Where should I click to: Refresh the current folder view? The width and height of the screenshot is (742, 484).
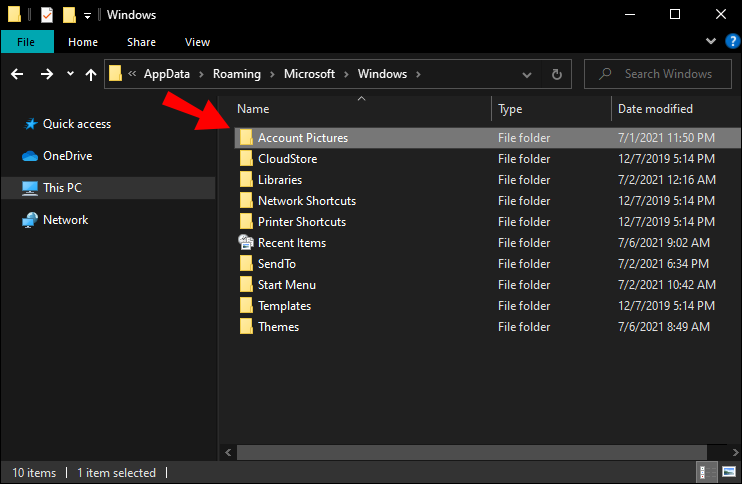point(557,74)
